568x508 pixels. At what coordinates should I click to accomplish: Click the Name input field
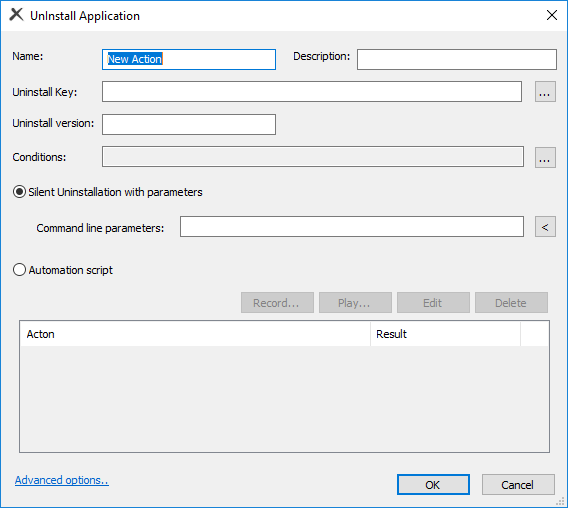[x=189, y=59]
